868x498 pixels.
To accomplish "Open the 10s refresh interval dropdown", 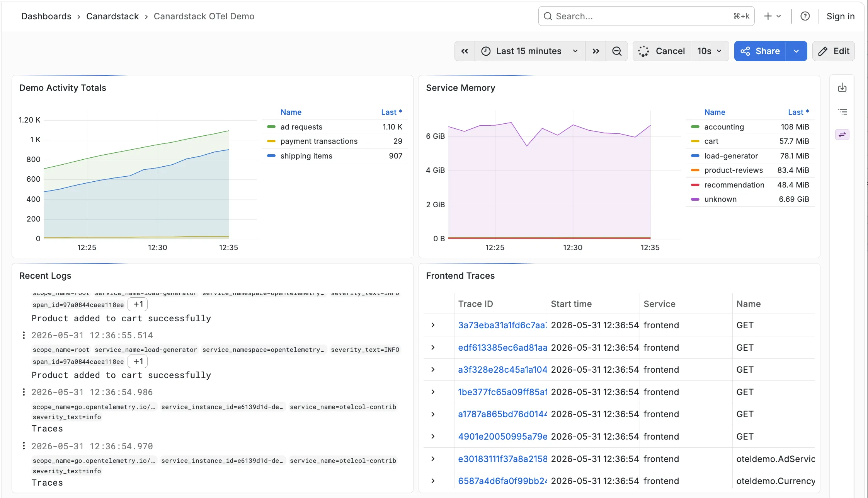I will pyautogui.click(x=710, y=51).
